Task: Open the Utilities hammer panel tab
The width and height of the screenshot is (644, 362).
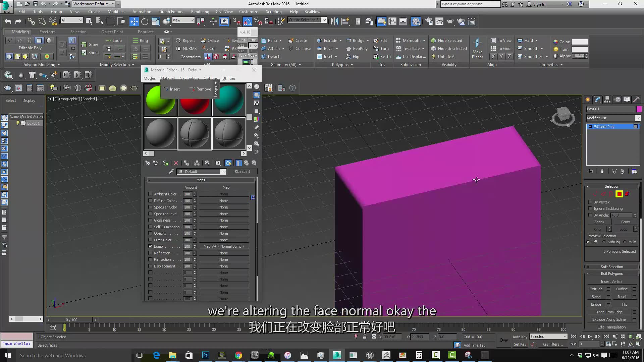Action: pos(636,100)
